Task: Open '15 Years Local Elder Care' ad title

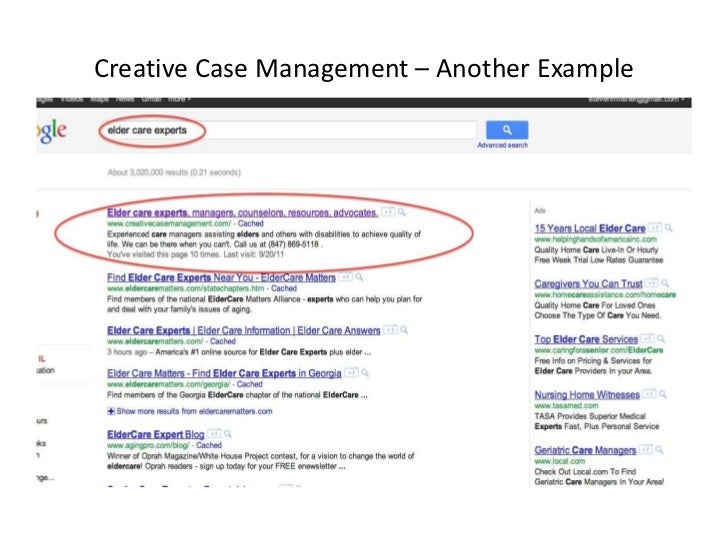Action: click(x=590, y=228)
